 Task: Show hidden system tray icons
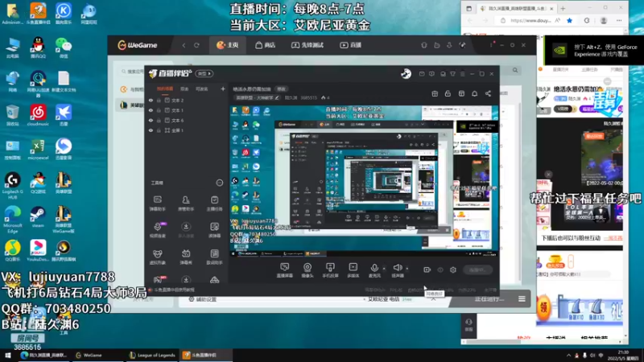click(568, 356)
